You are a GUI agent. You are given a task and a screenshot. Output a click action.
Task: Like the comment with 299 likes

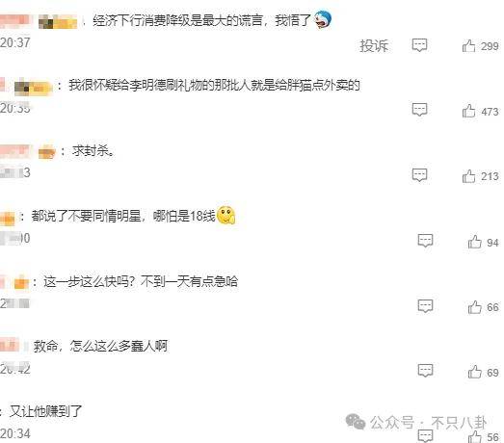(x=468, y=46)
